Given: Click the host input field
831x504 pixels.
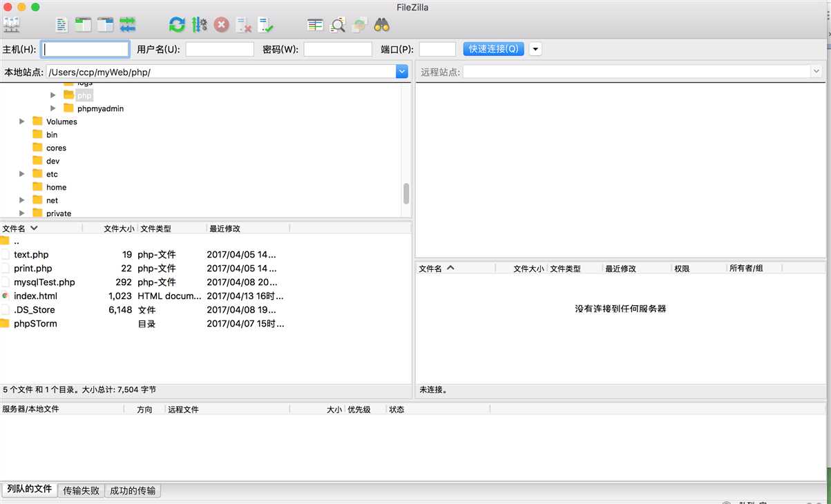Looking at the screenshot, I should [x=86, y=49].
